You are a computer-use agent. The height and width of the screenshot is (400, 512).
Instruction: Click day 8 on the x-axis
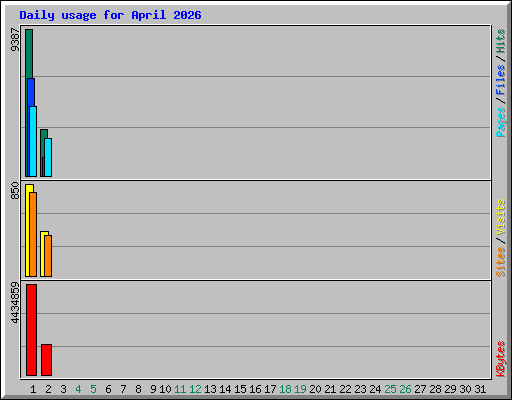tap(138, 389)
